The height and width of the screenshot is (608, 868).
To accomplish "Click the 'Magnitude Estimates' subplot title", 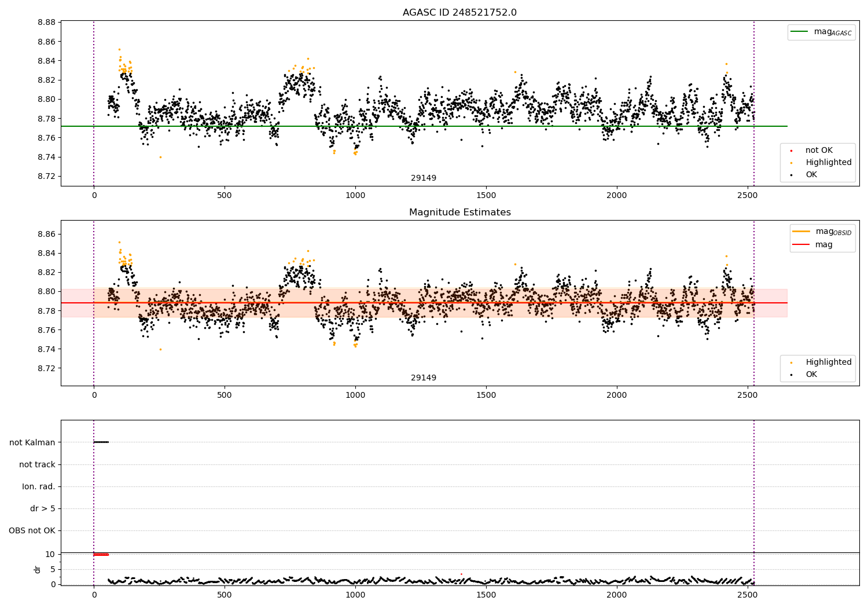I will [459, 213].
